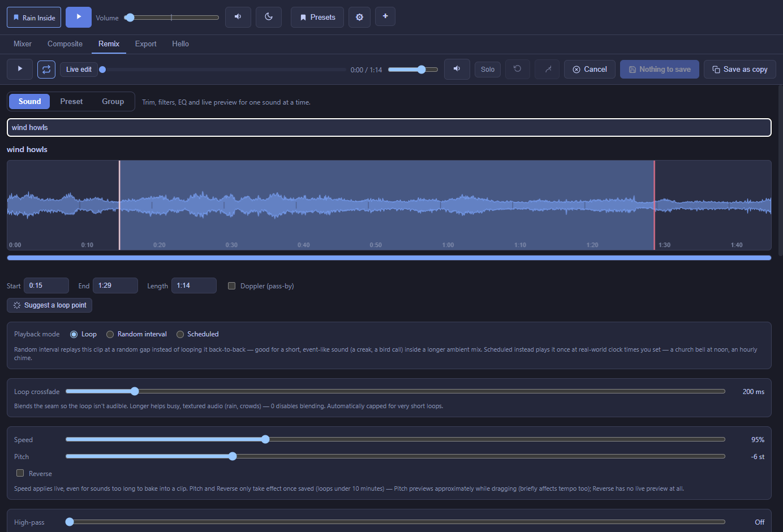Click the wind howls sound search field
Viewport: 783px width, 532px height.
[x=389, y=127]
